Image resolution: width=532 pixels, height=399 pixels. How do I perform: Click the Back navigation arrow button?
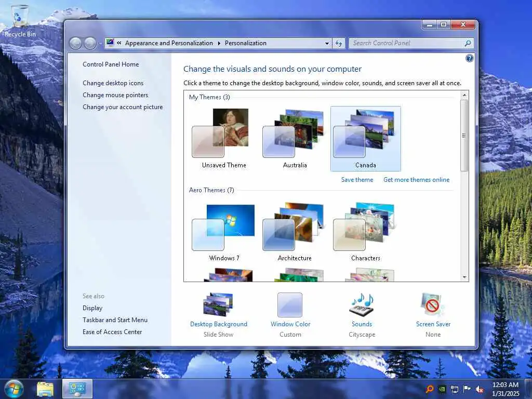click(75, 43)
